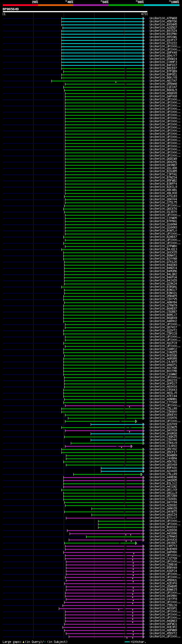The height and width of the screenshot is (644, 182).
Task: Select the label UniRef100_A9SXW1
Action: [163, 37]
